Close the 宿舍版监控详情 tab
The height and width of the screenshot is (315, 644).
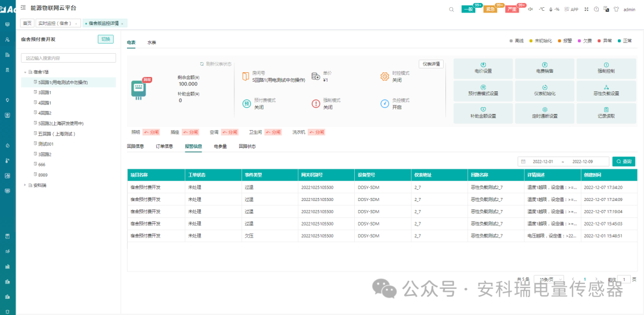click(x=122, y=24)
